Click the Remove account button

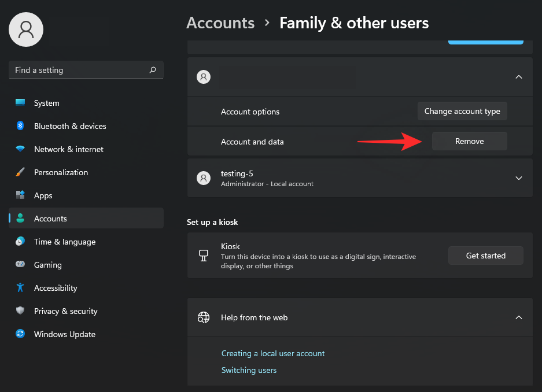click(469, 141)
